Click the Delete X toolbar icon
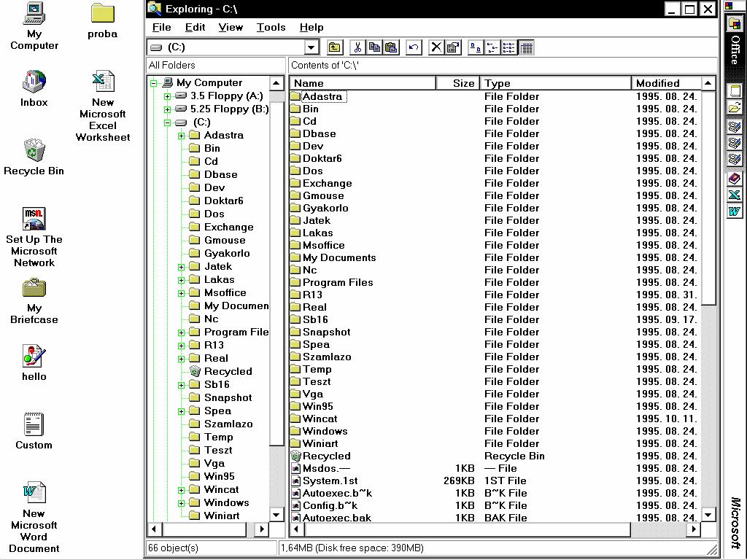Screen dimensions: 747x560 pos(436,47)
